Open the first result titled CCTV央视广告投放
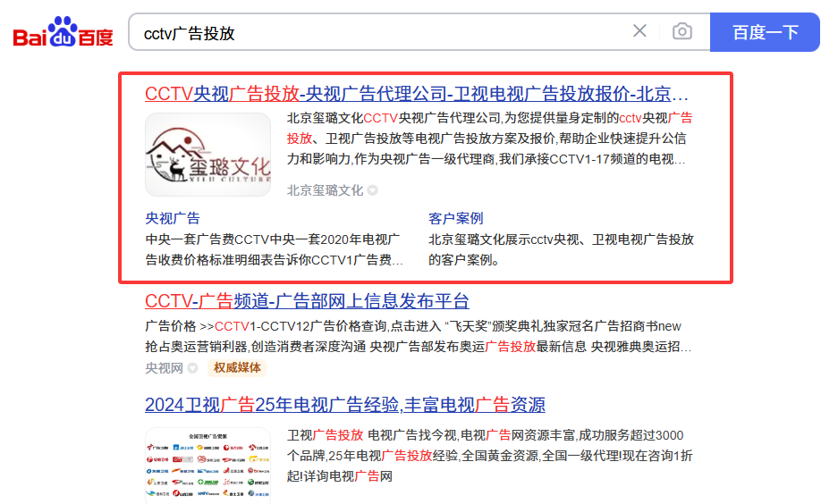The height and width of the screenshot is (504, 838). pos(417,94)
